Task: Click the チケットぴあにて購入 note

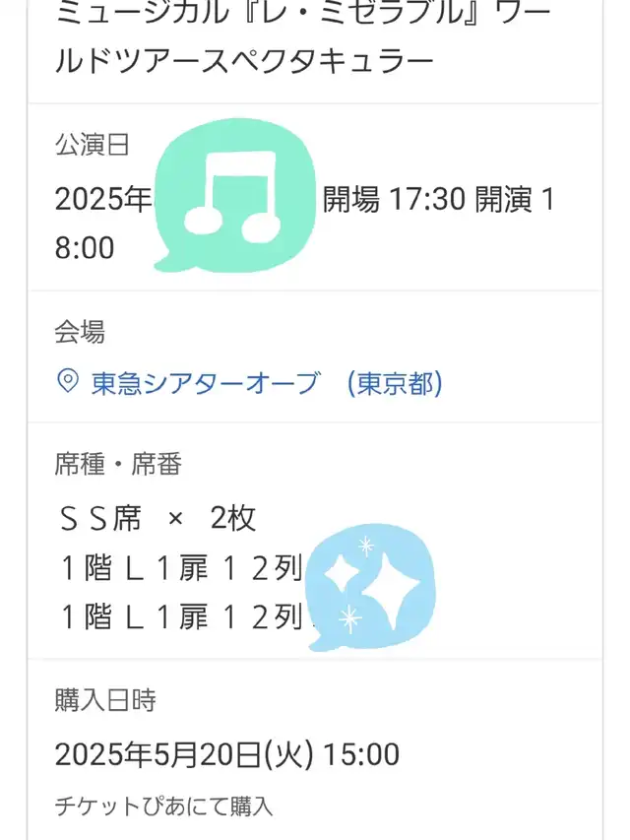Action: click(x=164, y=806)
